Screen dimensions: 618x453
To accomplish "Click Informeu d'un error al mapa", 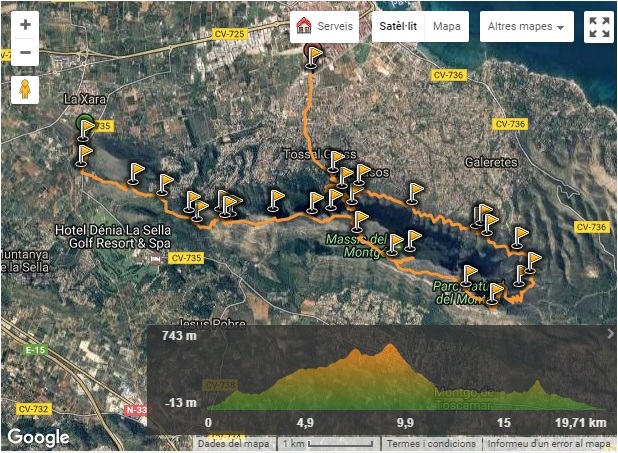I will click(549, 444).
